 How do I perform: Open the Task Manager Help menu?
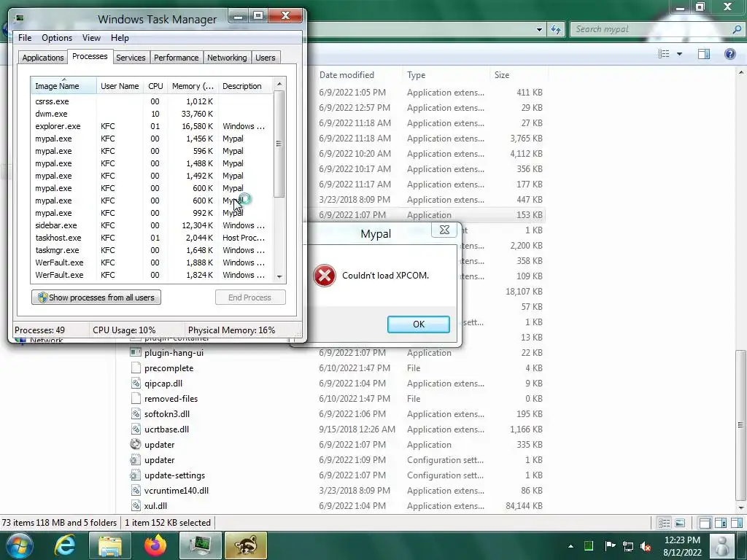click(x=120, y=38)
